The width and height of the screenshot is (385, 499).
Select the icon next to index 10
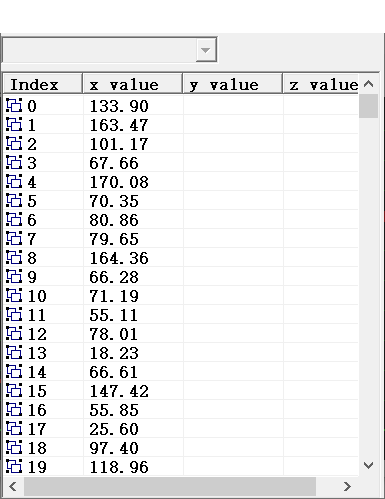[x=14, y=296]
